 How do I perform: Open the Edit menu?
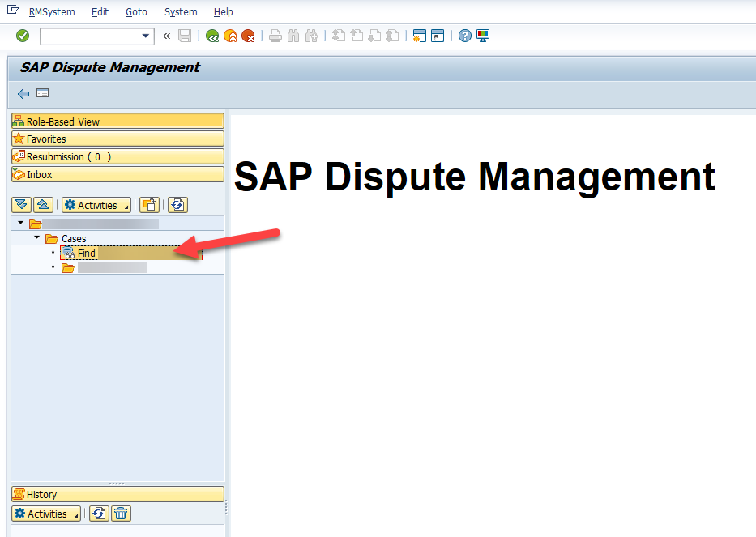[100, 12]
